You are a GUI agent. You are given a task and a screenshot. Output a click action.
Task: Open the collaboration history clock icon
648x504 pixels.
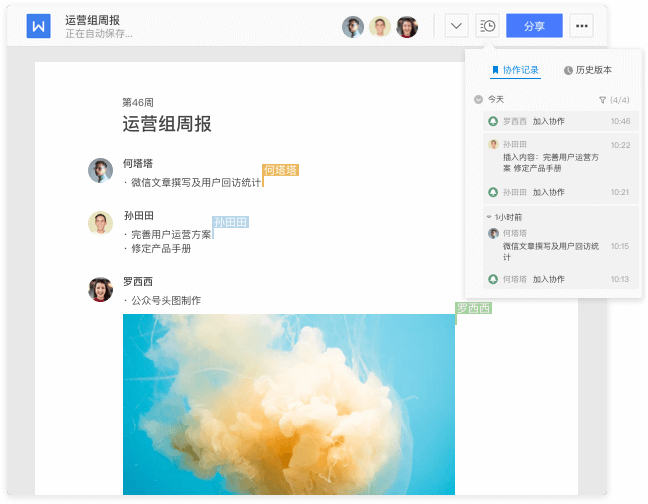pos(487,26)
